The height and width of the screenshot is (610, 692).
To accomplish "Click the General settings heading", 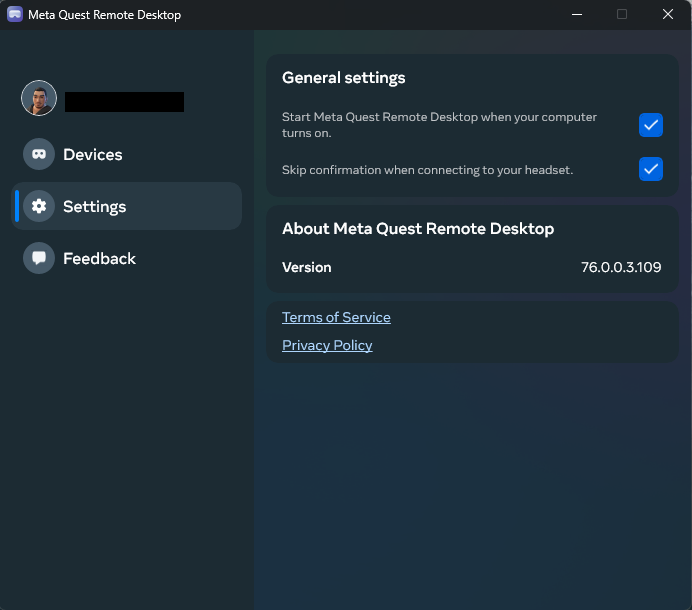I will pyautogui.click(x=343, y=78).
